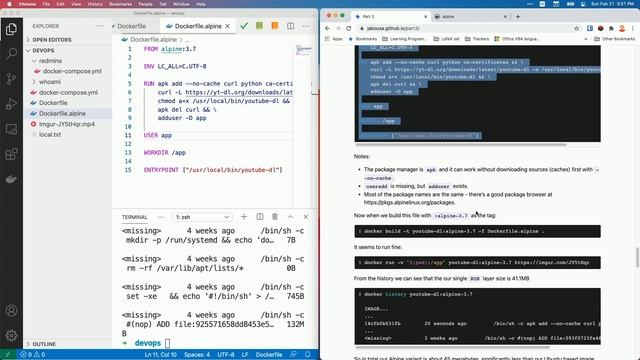Image resolution: width=640 pixels, height=360 pixels.
Task: Open terminal panel more tabs ellipsis
Action: click(x=161, y=217)
